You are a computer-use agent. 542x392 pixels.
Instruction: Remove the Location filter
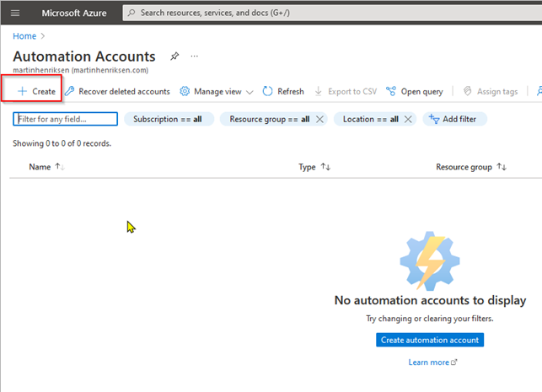(408, 119)
